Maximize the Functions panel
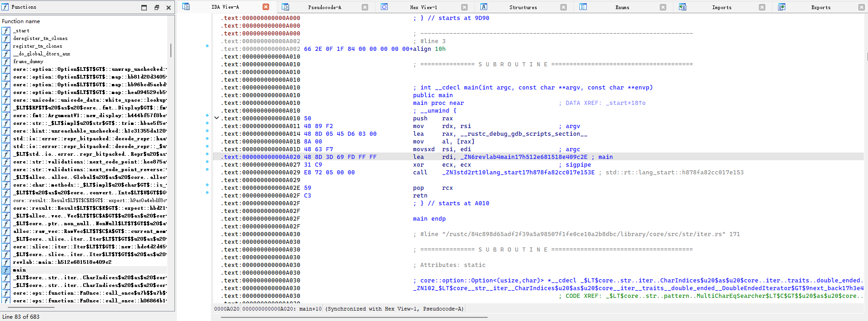 [144, 7]
